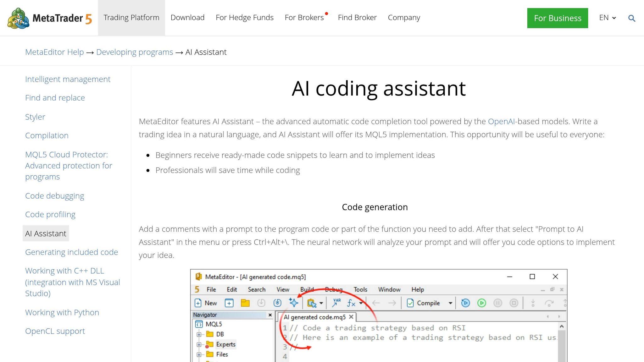Close the AI generated code.mq5 tab
The width and height of the screenshot is (644, 362).
[351, 317]
